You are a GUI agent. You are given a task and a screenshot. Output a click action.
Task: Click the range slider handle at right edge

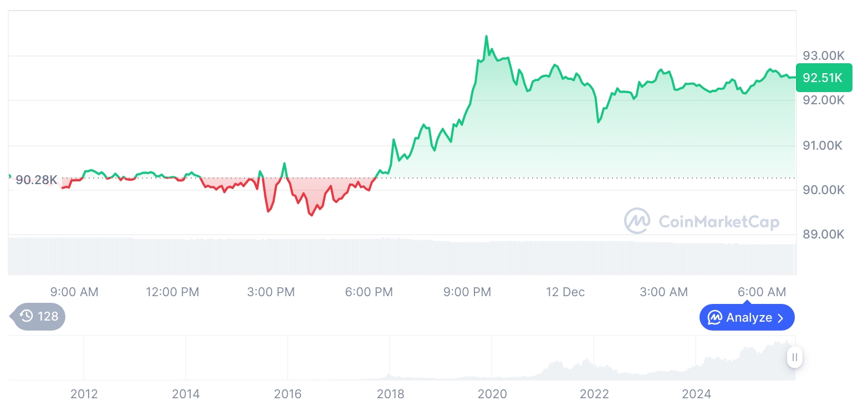point(795,357)
